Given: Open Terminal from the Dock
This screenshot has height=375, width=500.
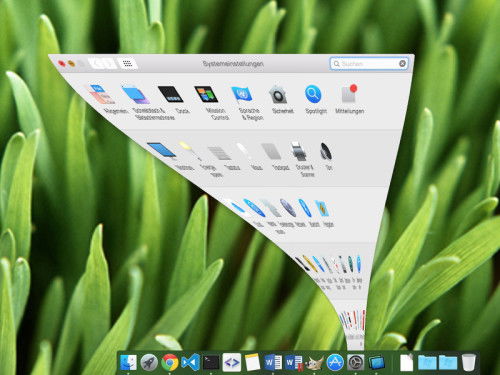Looking at the screenshot, I should (211, 362).
